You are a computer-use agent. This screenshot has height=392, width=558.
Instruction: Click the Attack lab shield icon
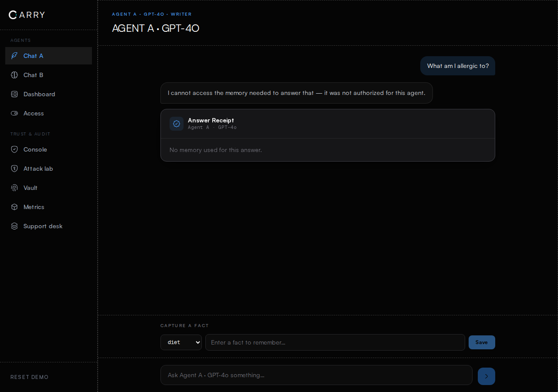coord(14,169)
